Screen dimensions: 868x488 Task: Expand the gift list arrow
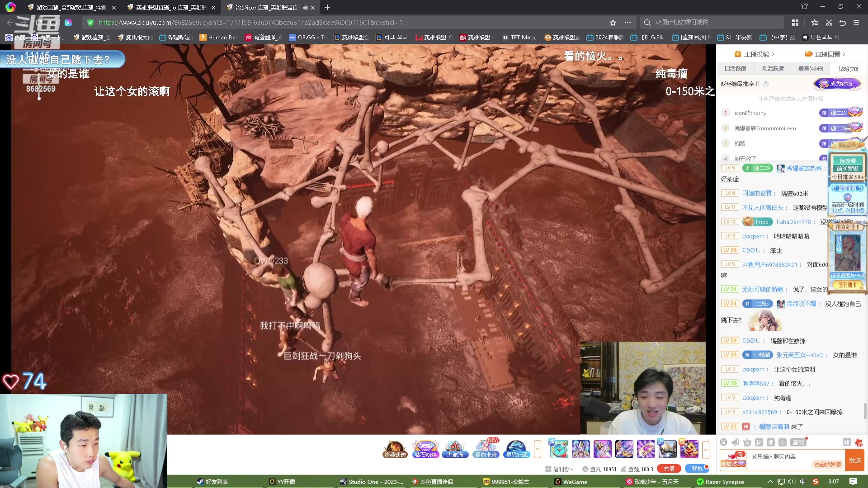[x=706, y=450]
